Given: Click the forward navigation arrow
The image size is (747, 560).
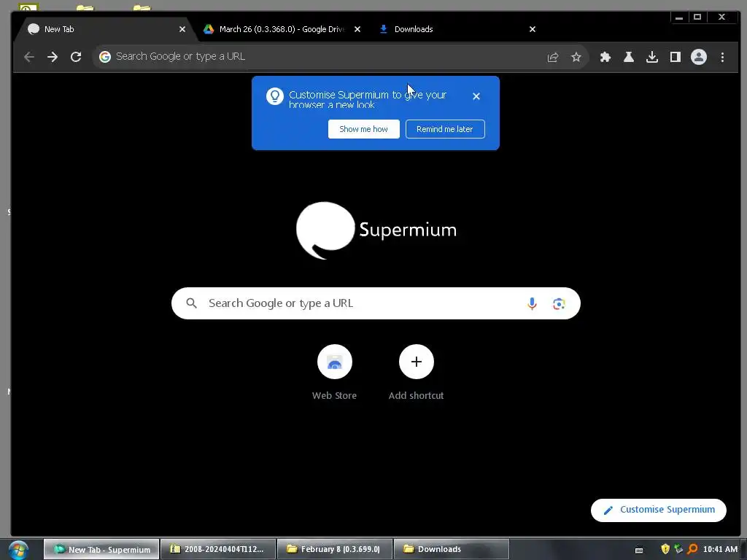Looking at the screenshot, I should coord(53,57).
